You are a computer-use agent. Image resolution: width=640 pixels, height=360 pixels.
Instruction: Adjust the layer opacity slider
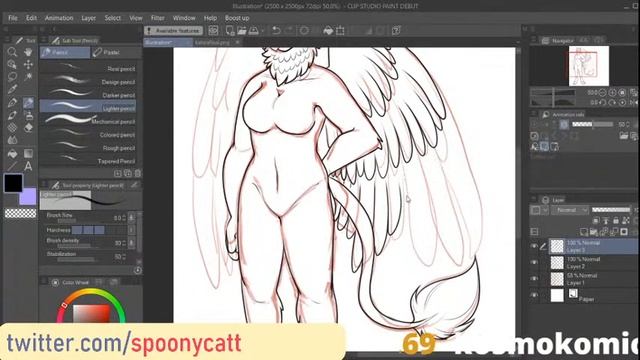611,210
